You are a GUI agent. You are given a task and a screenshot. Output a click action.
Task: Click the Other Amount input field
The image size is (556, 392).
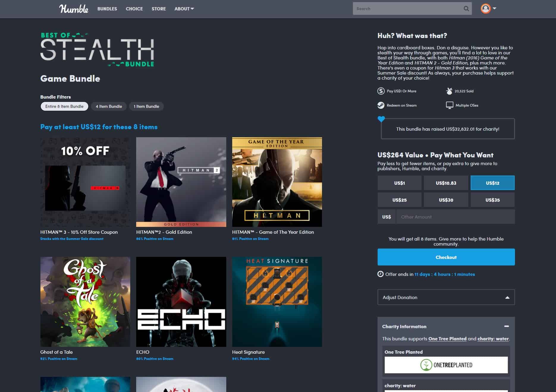tap(455, 217)
